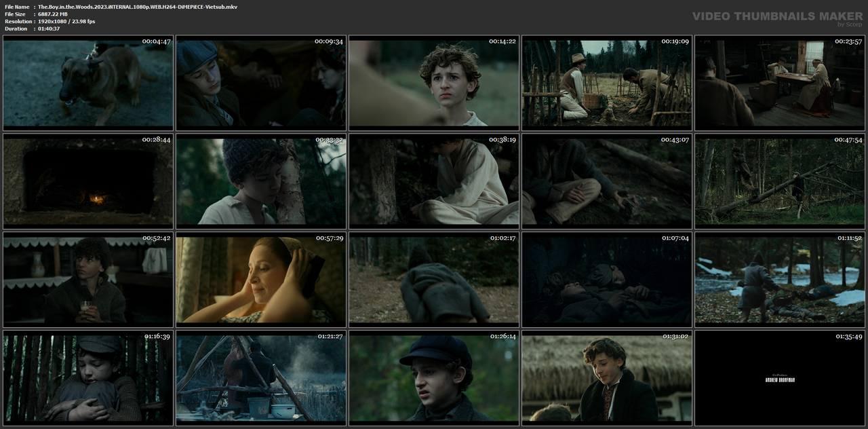Click the duration value 01:40:37
868x429 pixels.
click(49, 29)
